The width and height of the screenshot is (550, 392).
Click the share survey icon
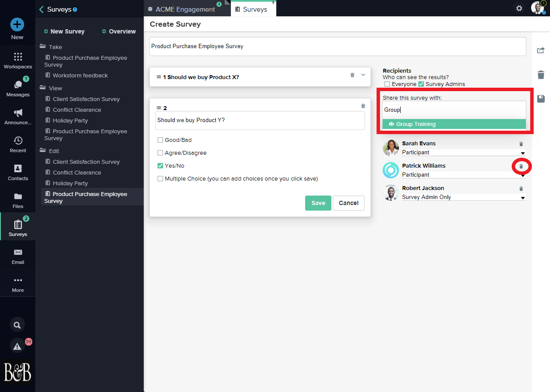coord(541,51)
